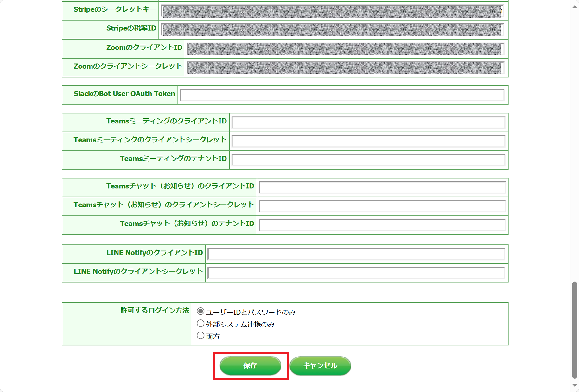Focus the ZoomのクライアントID field
579x392 pixels.
tap(346, 49)
